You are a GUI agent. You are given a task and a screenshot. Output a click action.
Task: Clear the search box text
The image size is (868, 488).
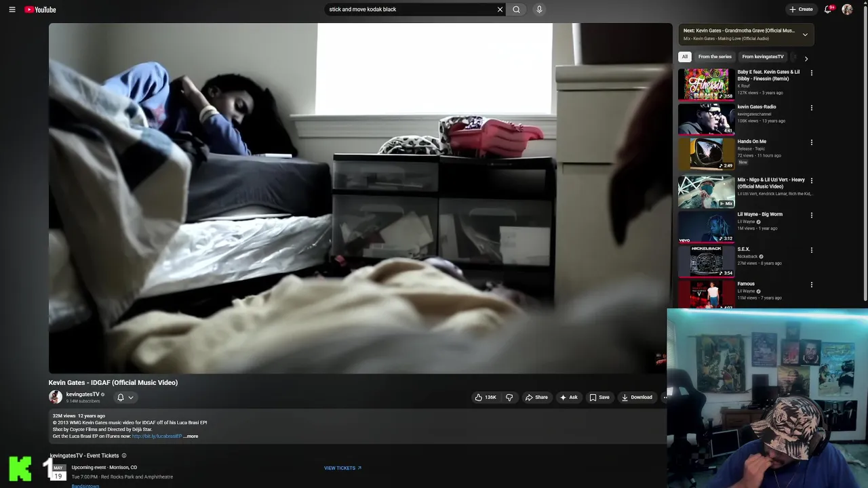point(500,9)
